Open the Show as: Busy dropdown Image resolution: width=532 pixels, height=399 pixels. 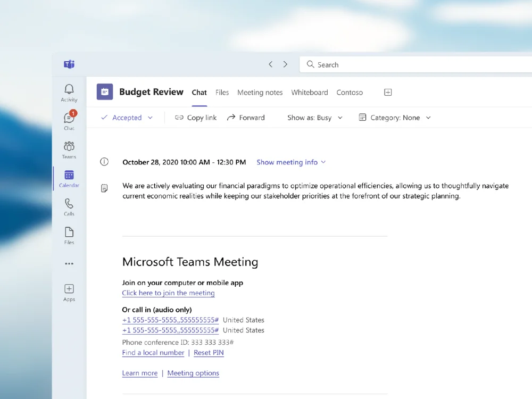point(315,118)
